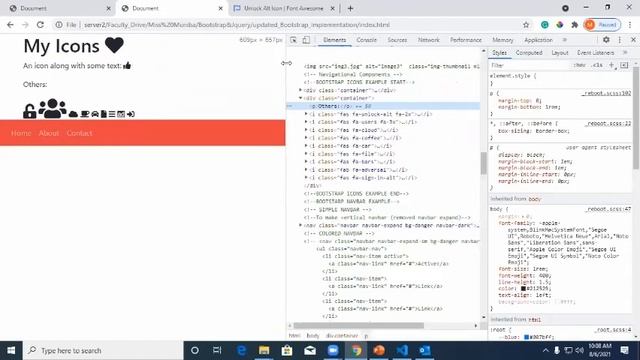Click the browser address bar
The width and height of the screenshot is (640, 360).
286,25
